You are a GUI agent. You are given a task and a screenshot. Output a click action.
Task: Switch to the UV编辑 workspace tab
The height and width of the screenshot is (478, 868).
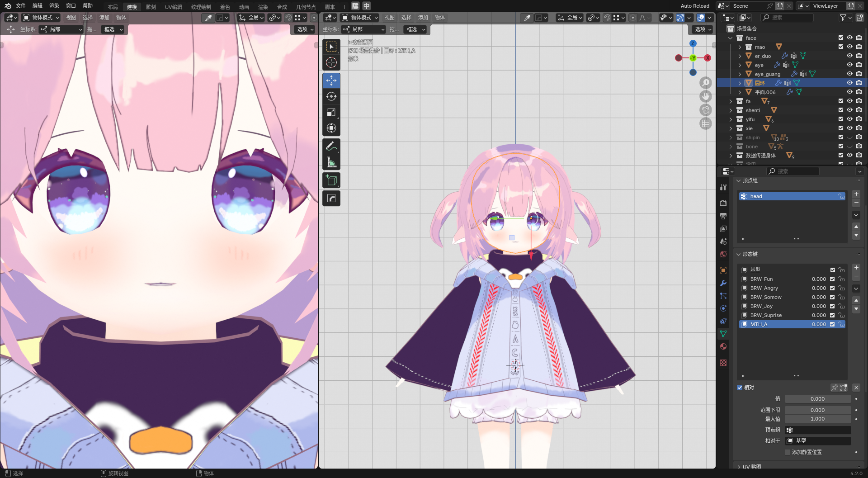(x=173, y=7)
